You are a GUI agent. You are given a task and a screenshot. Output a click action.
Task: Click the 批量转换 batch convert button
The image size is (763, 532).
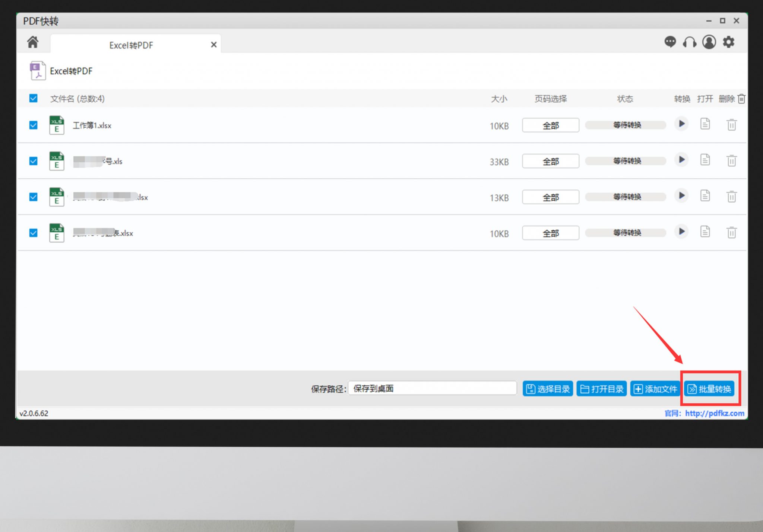tap(709, 389)
